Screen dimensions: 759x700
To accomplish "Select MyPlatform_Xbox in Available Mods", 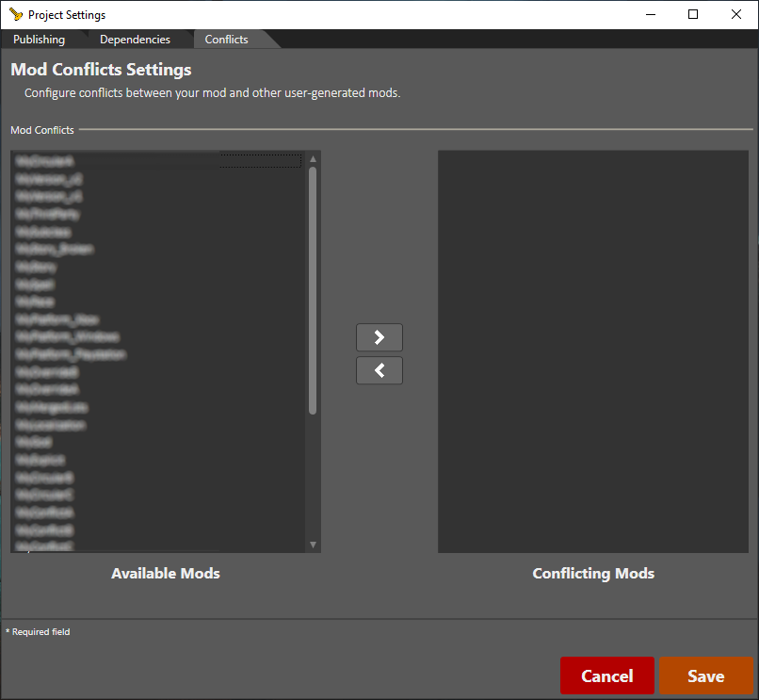I will coord(57,319).
